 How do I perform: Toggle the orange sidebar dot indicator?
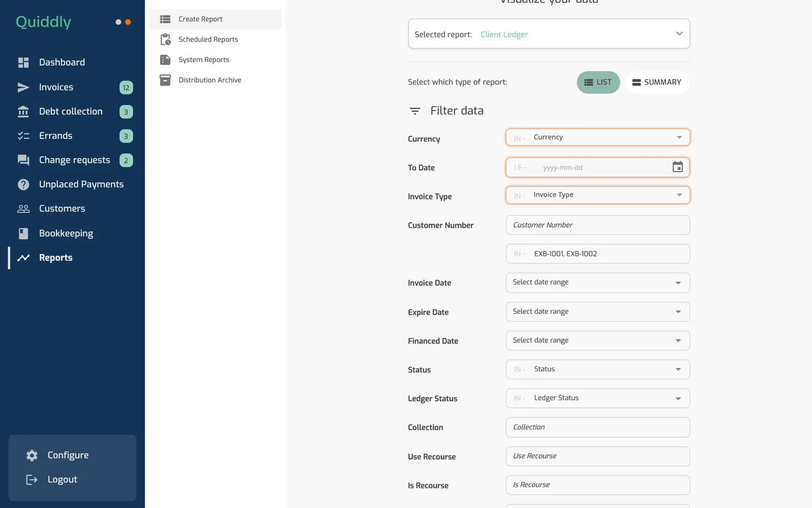tap(128, 22)
